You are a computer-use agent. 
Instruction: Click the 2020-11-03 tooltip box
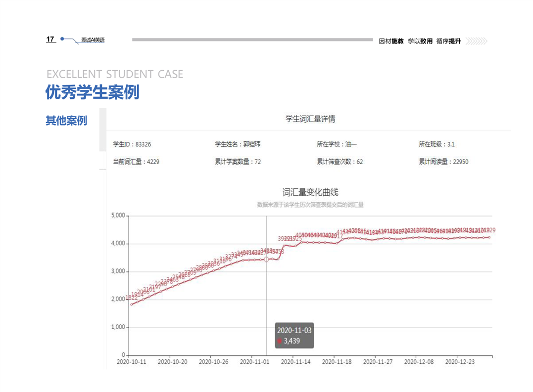point(294,336)
